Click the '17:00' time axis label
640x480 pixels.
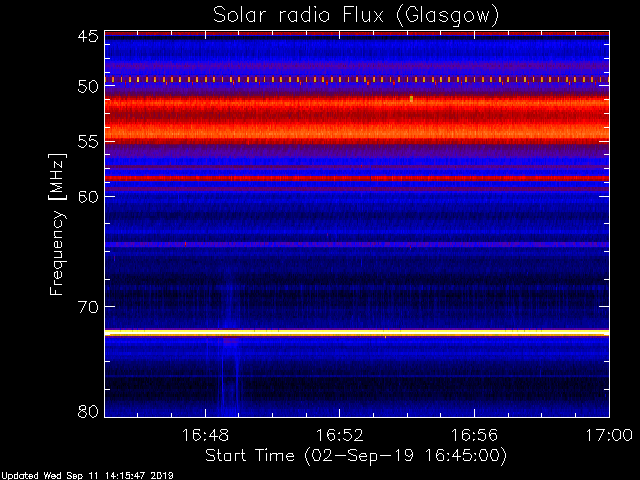609,435
